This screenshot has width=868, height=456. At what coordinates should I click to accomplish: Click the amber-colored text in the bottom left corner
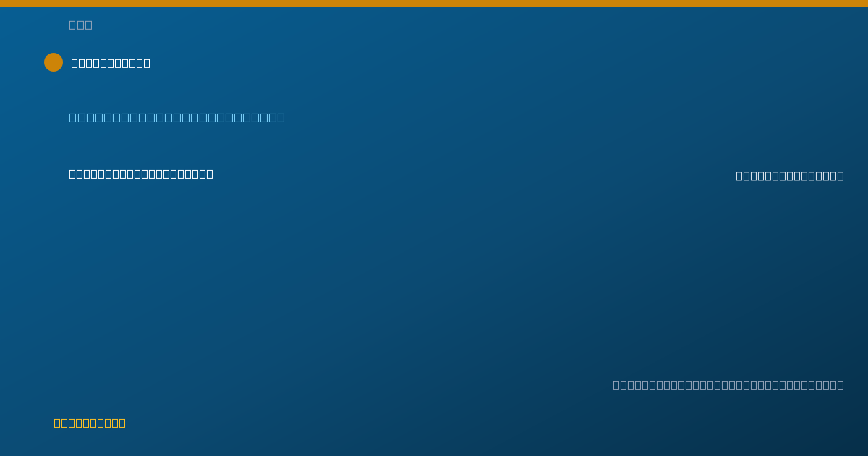pos(90,423)
